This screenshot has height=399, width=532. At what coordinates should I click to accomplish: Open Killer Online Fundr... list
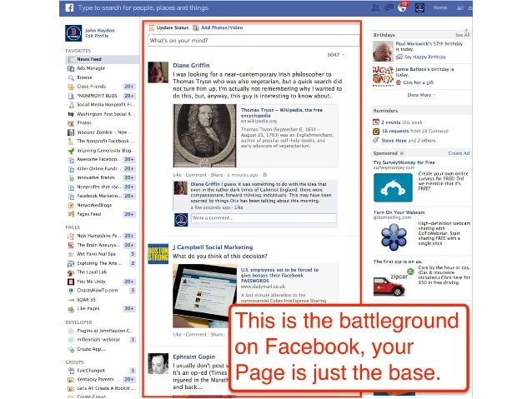(98, 168)
